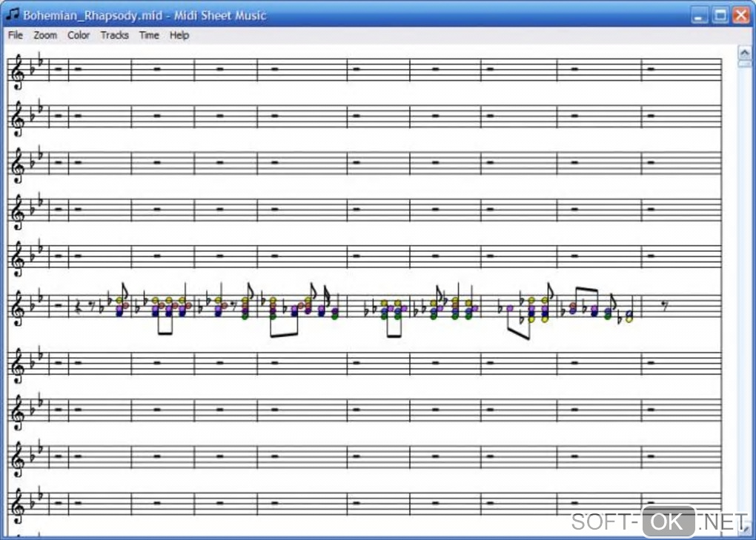Close the Midi Sheet Music window
This screenshot has height=540, width=756.
click(x=741, y=16)
